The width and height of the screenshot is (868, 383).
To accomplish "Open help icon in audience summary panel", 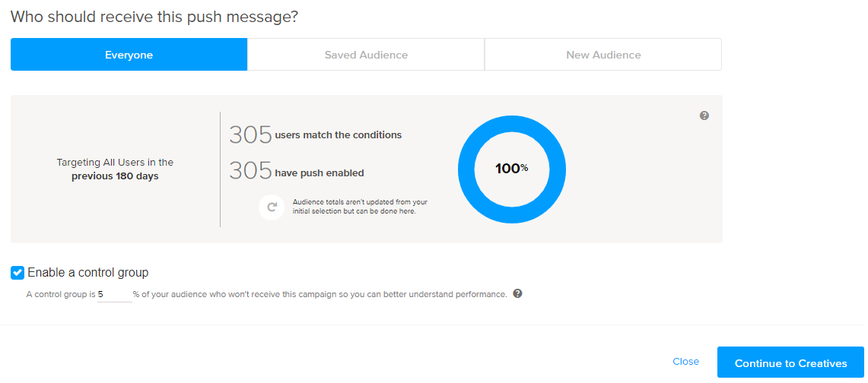I will point(704,116).
